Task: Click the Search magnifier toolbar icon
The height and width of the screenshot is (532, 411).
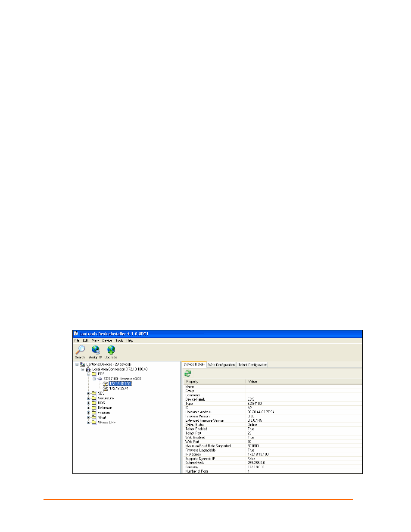Action: click(x=80, y=349)
